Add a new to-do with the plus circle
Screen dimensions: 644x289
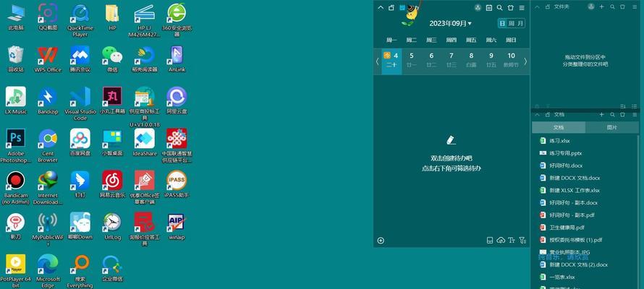tap(381, 241)
